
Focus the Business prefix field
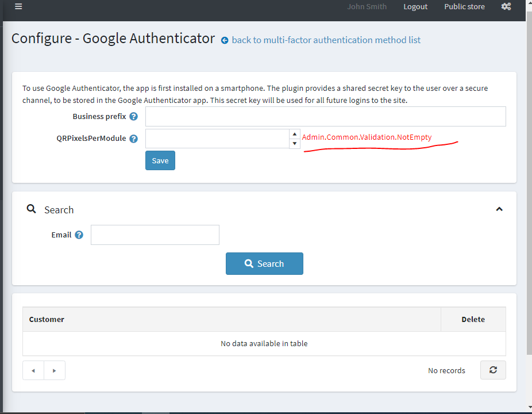point(325,117)
